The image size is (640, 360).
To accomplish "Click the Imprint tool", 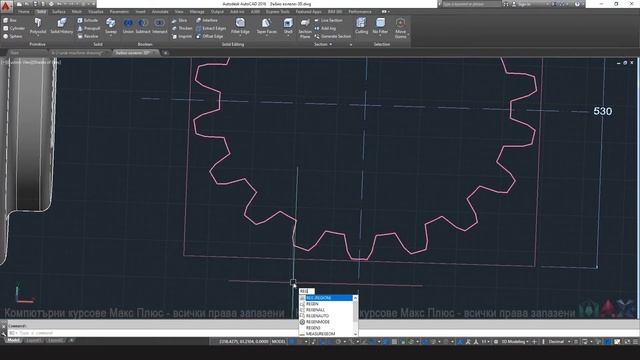I will [x=182, y=36].
